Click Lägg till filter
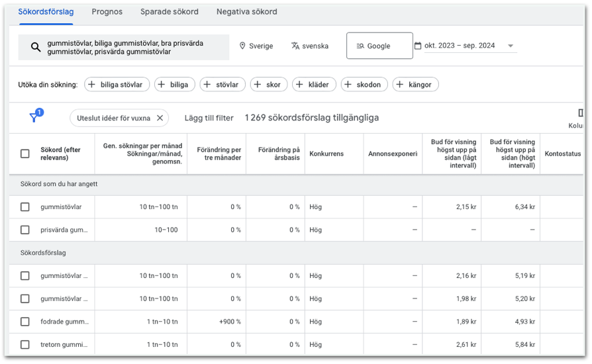 (209, 118)
